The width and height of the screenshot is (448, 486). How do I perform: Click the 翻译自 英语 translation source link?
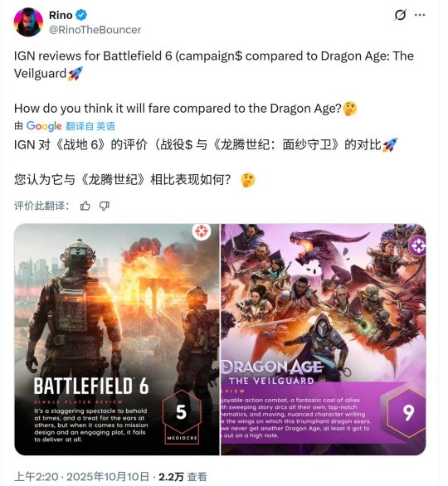click(90, 126)
